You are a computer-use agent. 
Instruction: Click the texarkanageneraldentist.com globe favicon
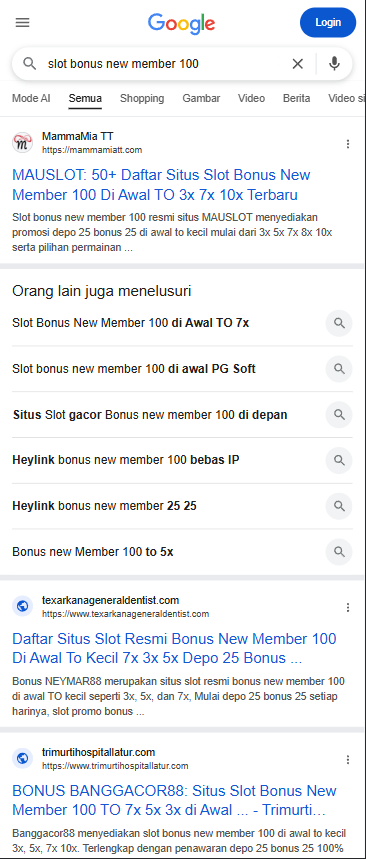coord(22,606)
